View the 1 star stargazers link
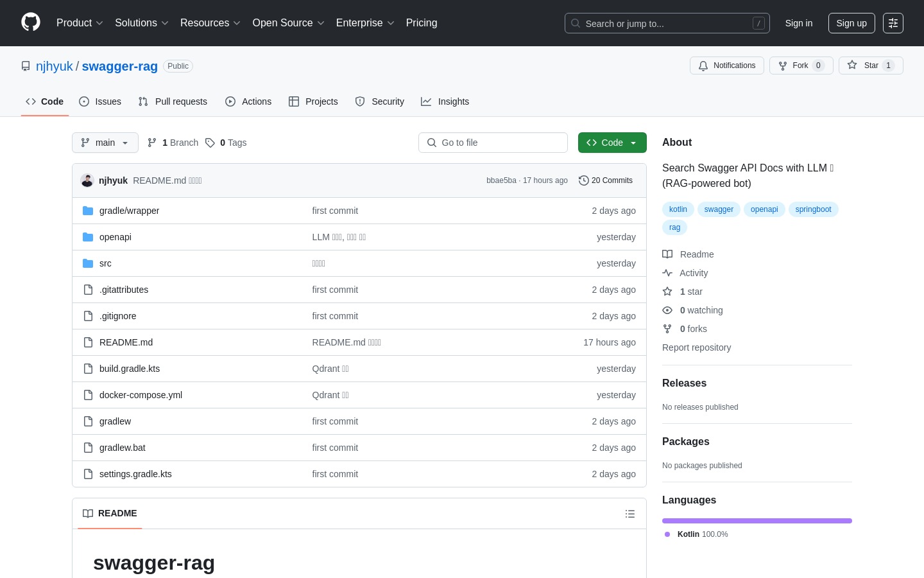This screenshot has width=924, height=578. (683, 292)
